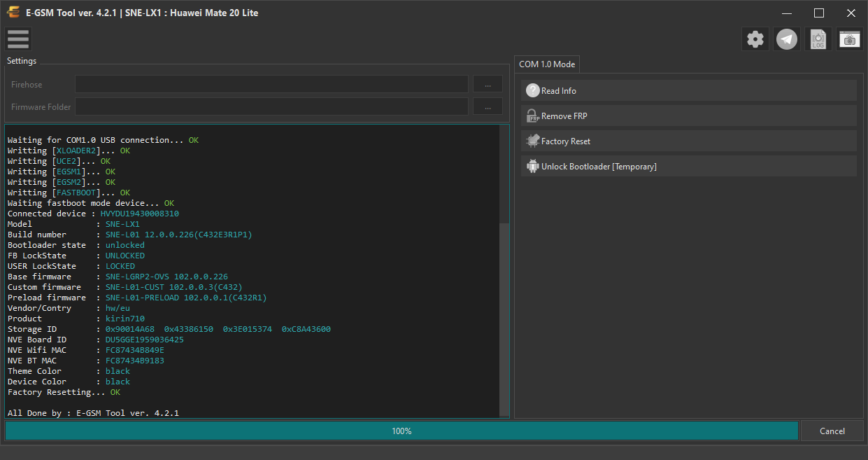The width and height of the screenshot is (868, 460).
Task: Open the LOG file icon
Action: click(818, 39)
